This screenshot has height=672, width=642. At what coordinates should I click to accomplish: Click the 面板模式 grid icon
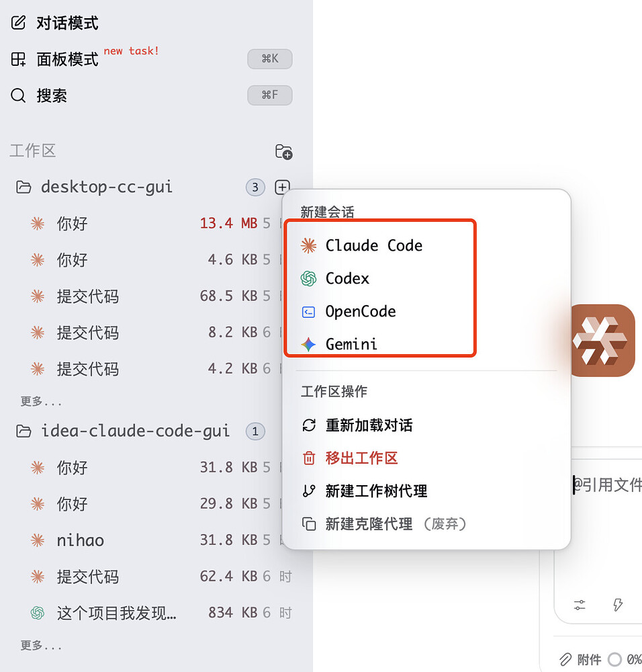(x=18, y=59)
